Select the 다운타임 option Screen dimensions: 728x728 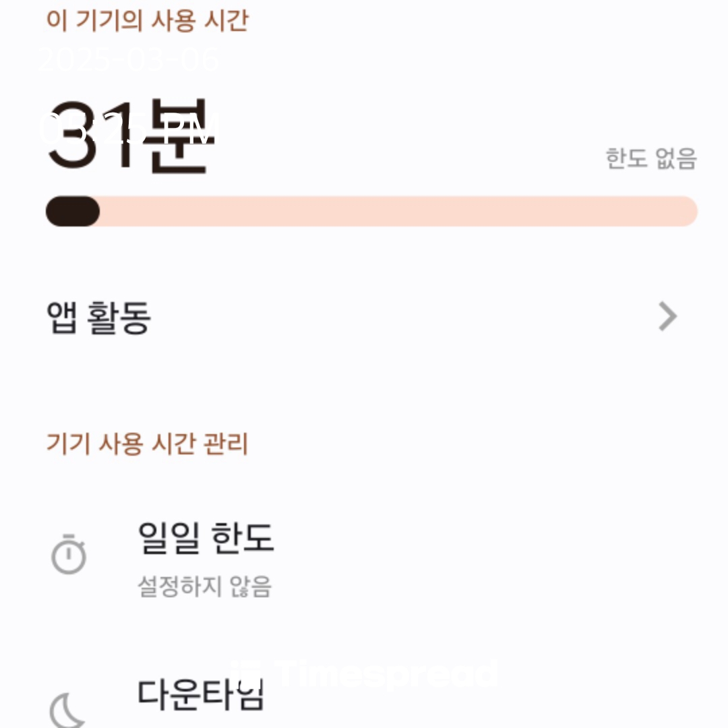click(200, 694)
